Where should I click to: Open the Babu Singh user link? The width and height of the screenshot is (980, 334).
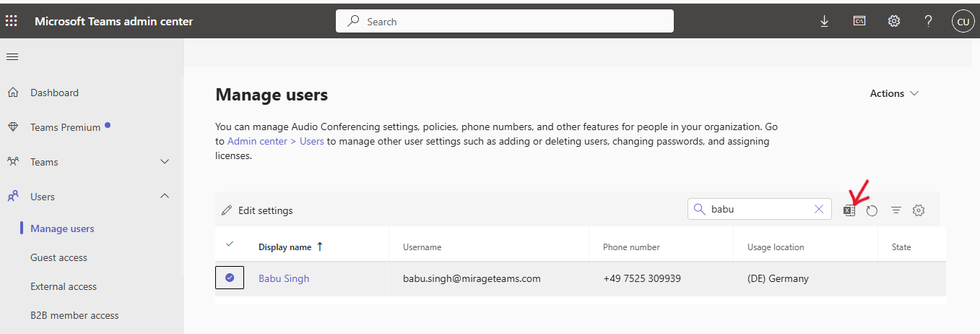284,278
